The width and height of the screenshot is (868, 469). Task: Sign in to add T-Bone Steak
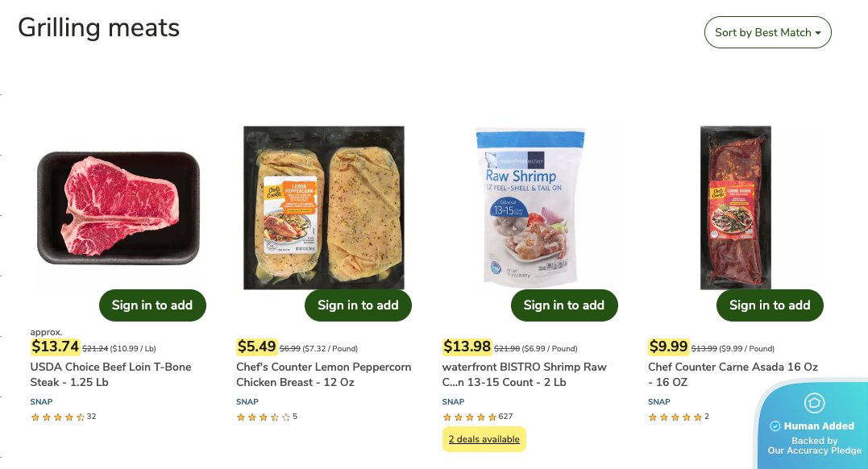coord(152,305)
